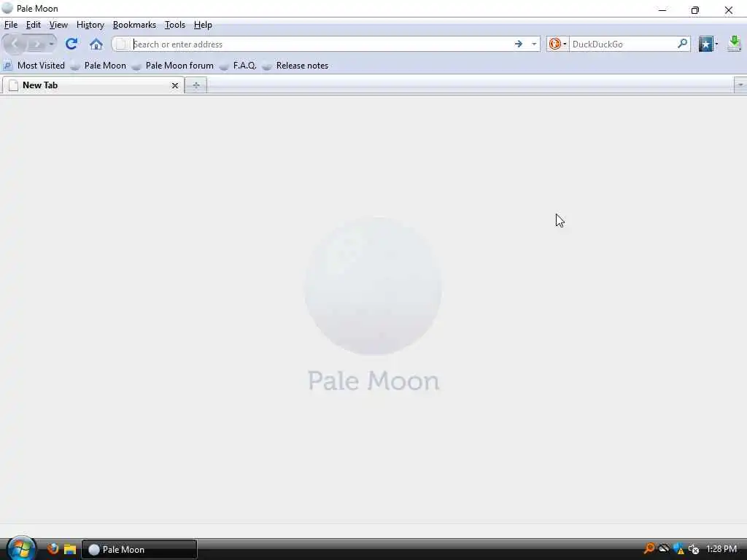Open the back/forward history dropdown arrow
The height and width of the screenshot is (560, 747).
click(52, 44)
